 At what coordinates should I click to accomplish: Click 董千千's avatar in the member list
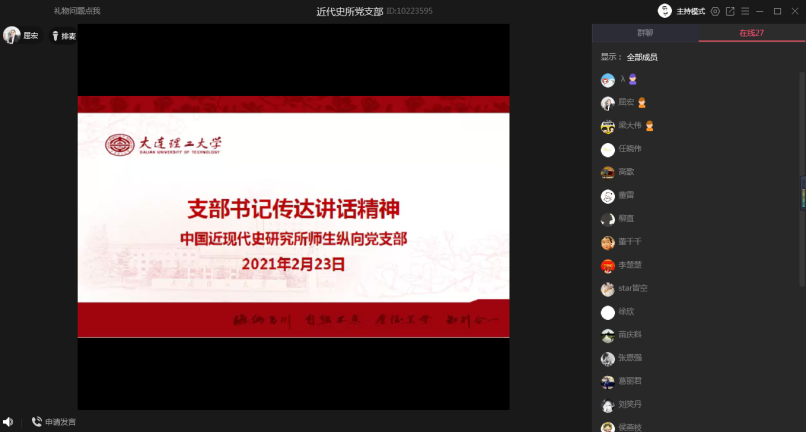(x=608, y=243)
